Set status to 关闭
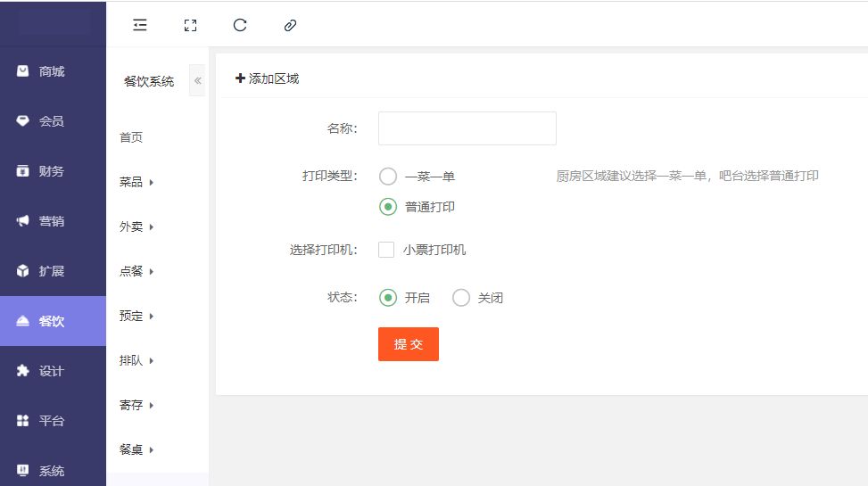 461,298
